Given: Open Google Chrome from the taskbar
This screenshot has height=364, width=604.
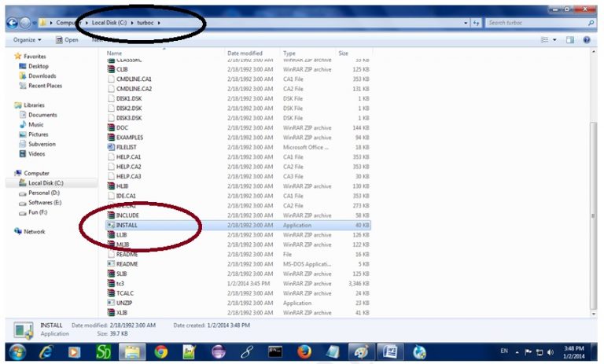Looking at the screenshot, I should (x=161, y=351).
